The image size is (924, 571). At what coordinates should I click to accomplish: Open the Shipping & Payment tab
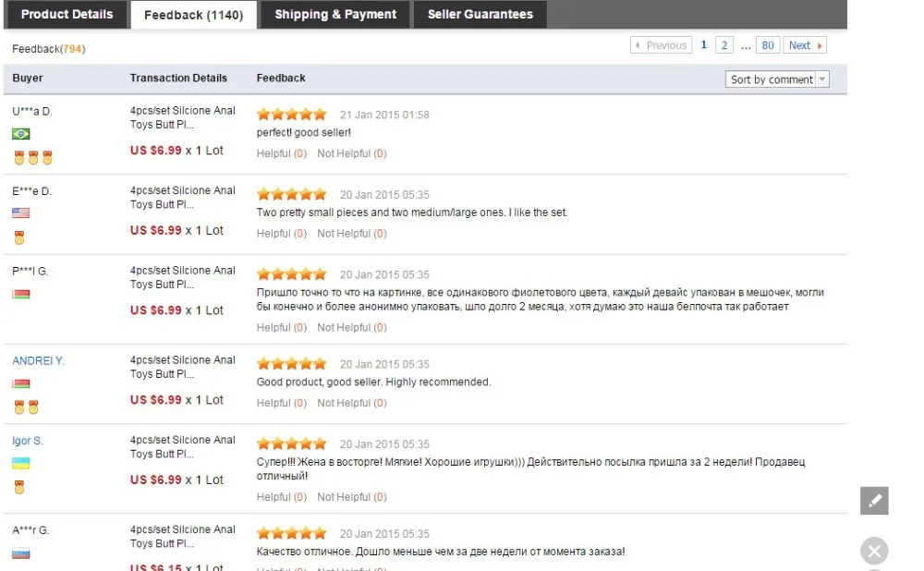pyautogui.click(x=335, y=14)
